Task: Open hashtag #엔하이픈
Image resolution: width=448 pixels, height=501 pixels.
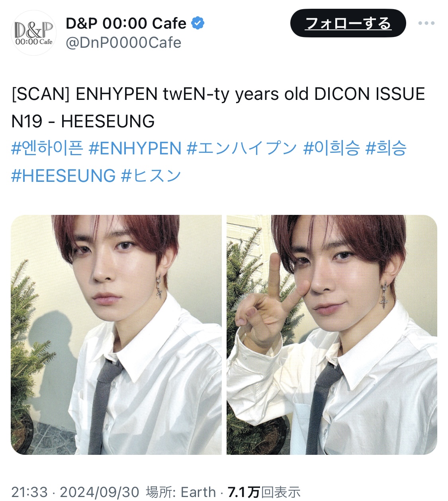Action: 47,148
